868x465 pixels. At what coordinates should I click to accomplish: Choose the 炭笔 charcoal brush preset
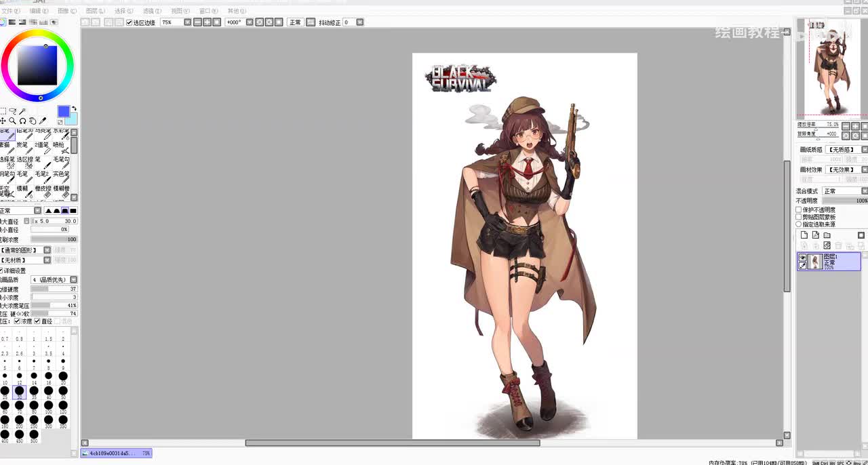pos(26,149)
